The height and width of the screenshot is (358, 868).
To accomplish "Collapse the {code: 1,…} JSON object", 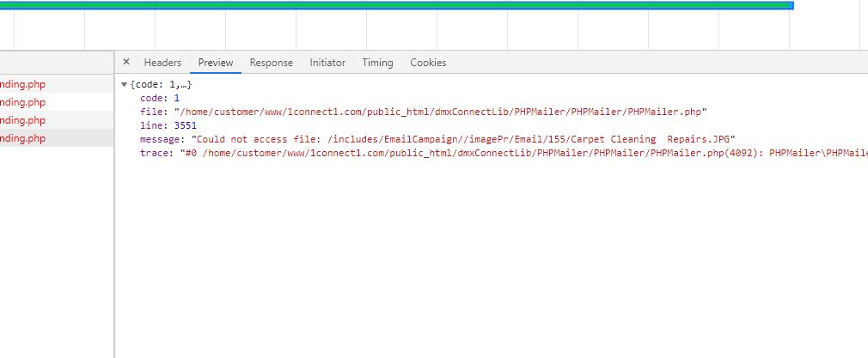I will pyautogui.click(x=125, y=85).
